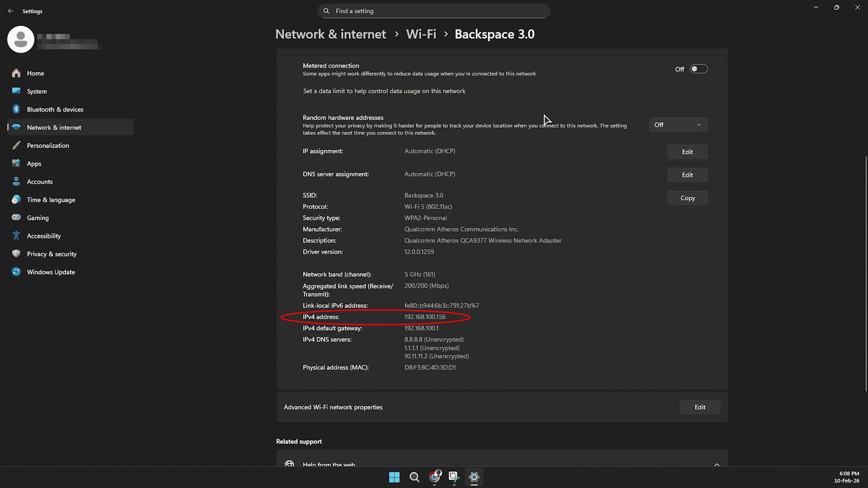Click the taskbar clock and date
Viewport: 868px width, 488px height.
tap(847, 477)
